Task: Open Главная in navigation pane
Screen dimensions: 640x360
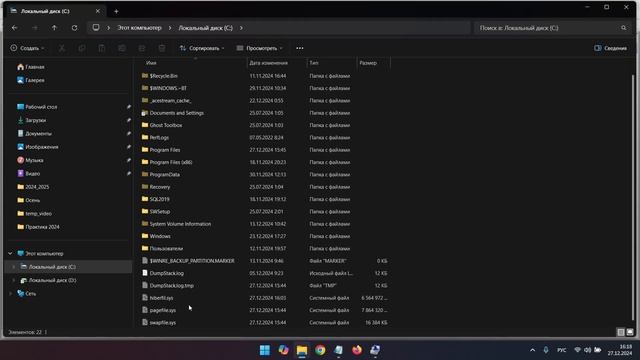Action: 31,67
